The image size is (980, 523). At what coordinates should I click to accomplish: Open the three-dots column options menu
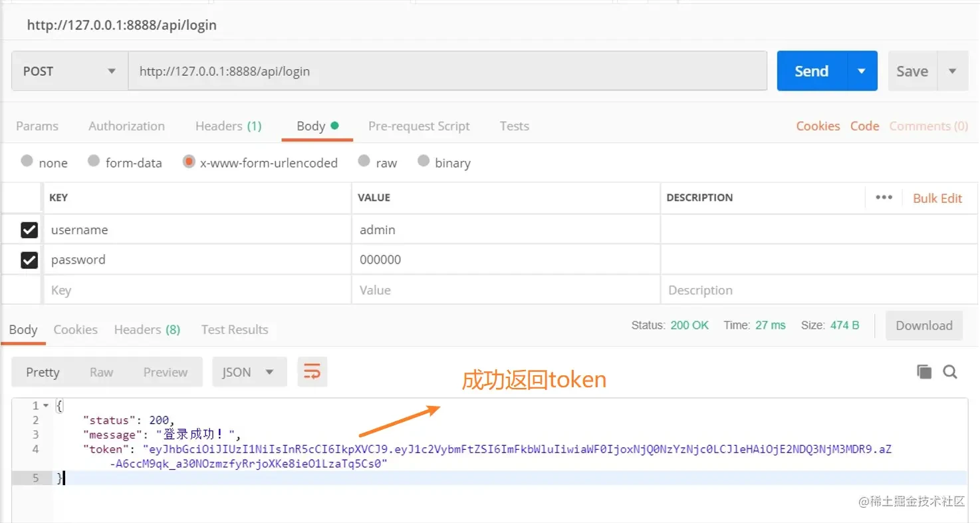coord(884,198)
